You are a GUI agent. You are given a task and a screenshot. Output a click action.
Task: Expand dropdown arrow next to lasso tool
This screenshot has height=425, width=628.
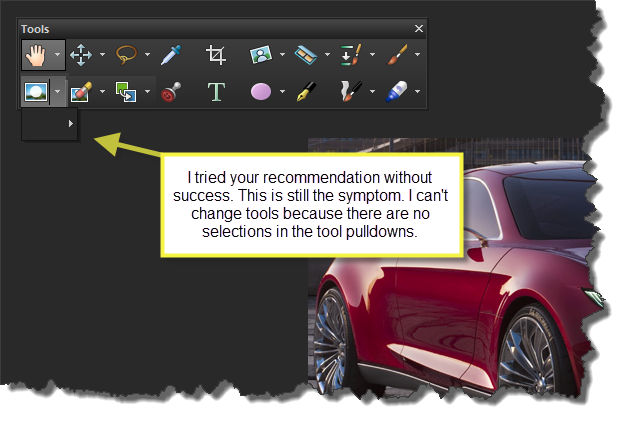click(x=147, y=54)
